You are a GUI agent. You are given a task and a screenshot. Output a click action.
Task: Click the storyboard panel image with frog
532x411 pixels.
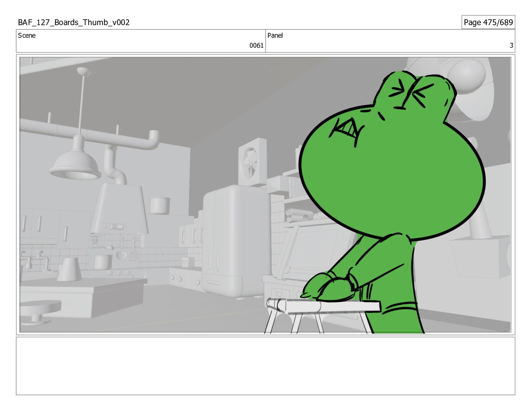tap(265, 195)
